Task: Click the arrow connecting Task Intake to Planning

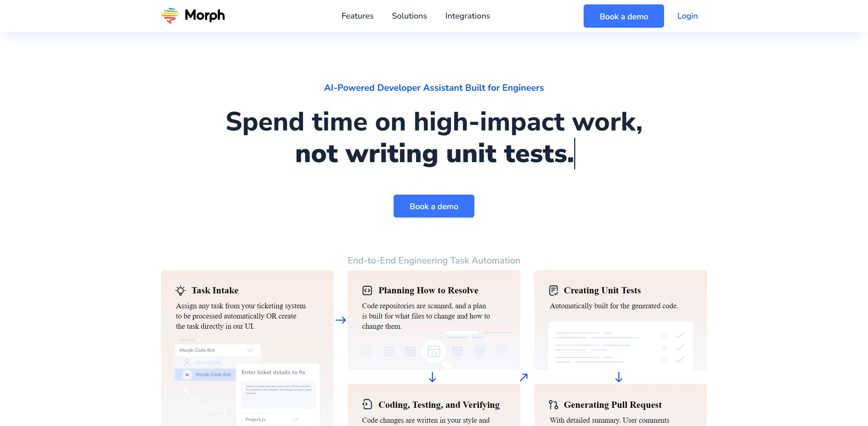Action: (340, 320)
